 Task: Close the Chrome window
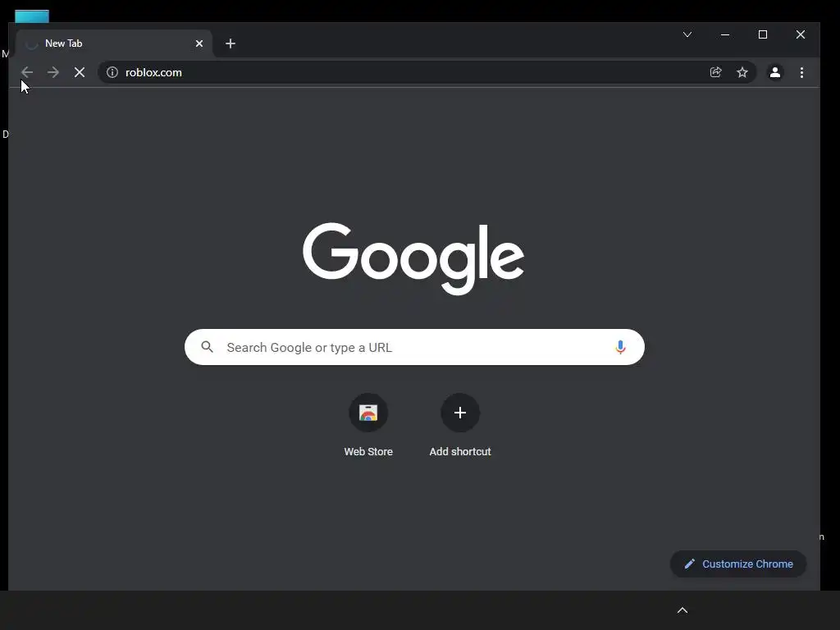click(801, 34)
